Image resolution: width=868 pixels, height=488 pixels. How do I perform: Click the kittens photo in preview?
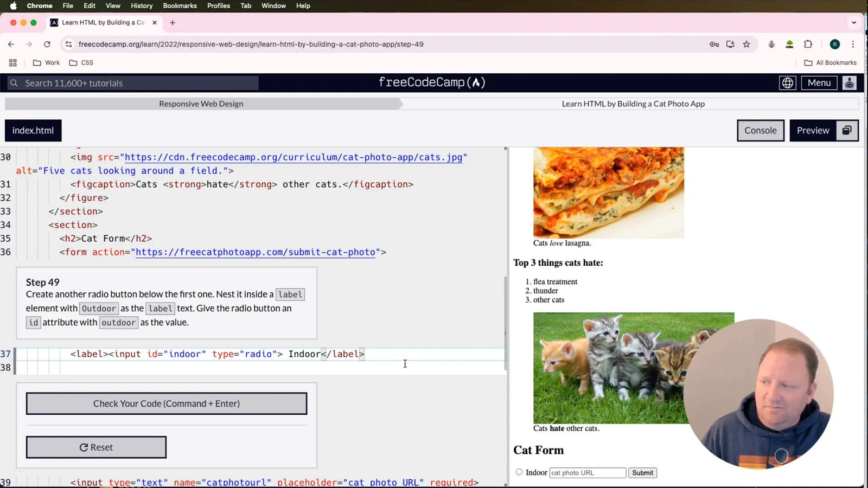tap(634, 368)
